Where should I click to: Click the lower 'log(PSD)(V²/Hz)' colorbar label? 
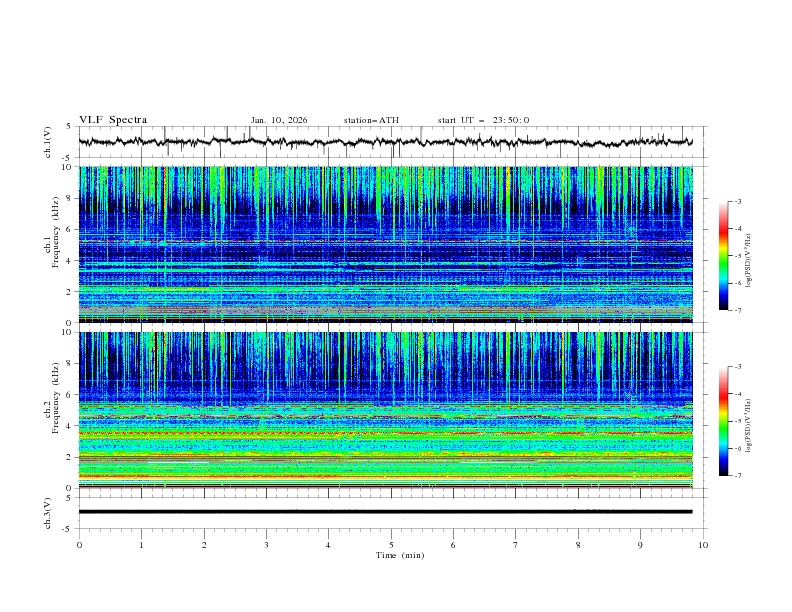(x=749, y=426)
